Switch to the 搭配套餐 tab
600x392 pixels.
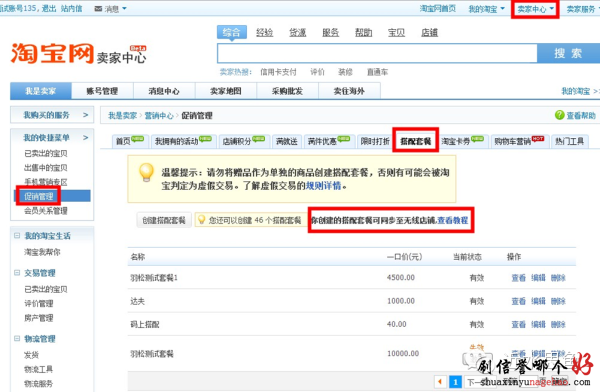click(416, 141)
